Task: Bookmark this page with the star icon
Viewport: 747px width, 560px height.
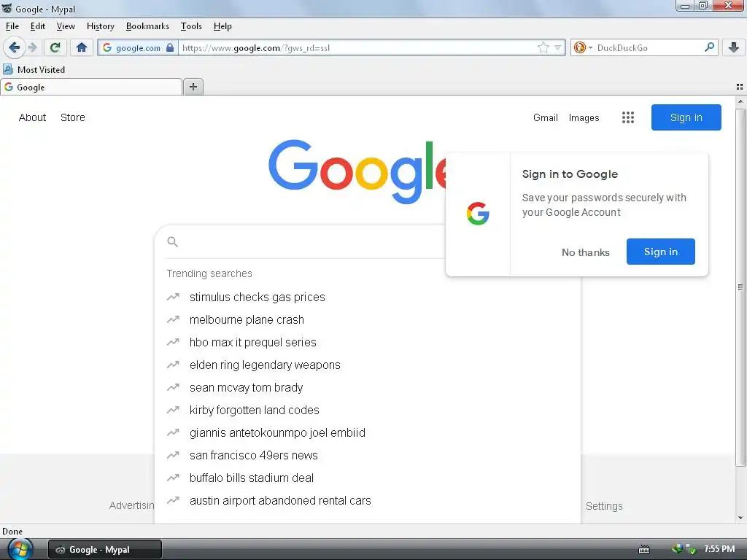Action: (543, 47)
